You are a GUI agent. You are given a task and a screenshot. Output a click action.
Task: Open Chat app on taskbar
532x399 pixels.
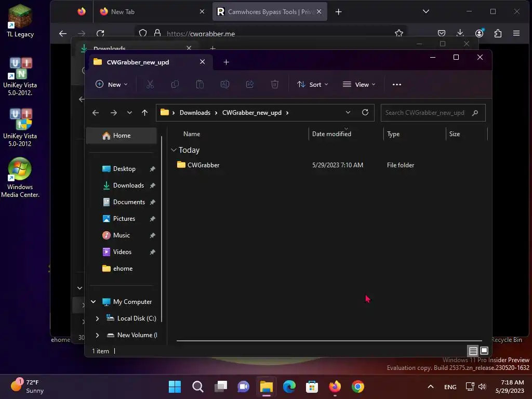[x=243, y=387]
